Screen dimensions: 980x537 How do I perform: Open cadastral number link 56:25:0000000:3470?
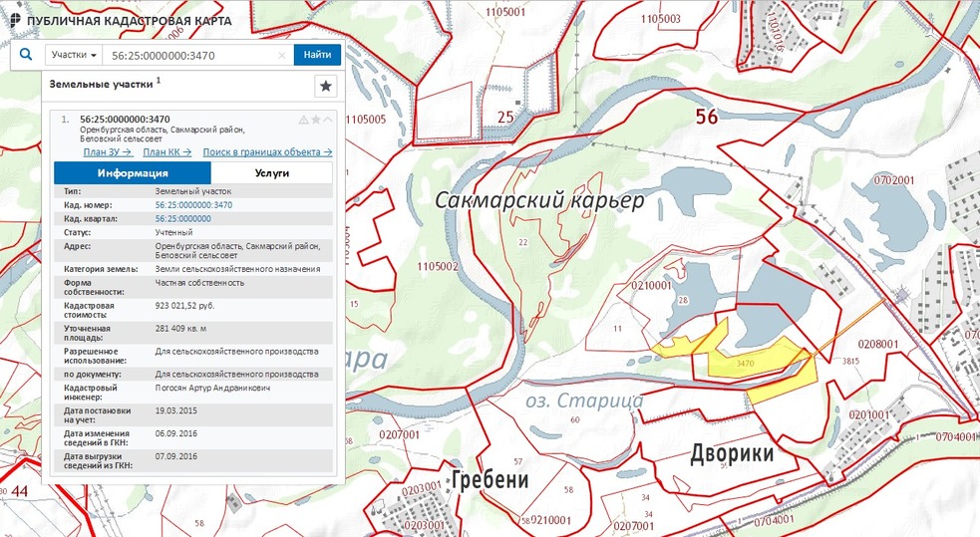tap(193, 204)
